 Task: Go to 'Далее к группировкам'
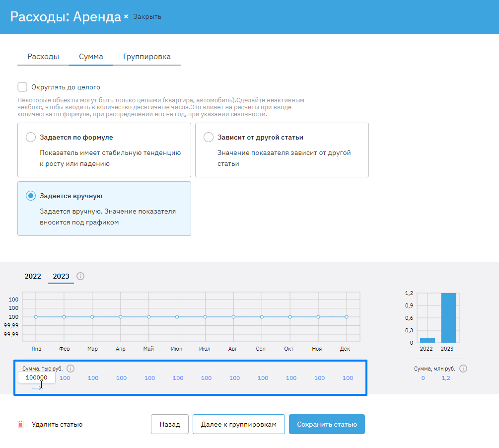point(238,425)
